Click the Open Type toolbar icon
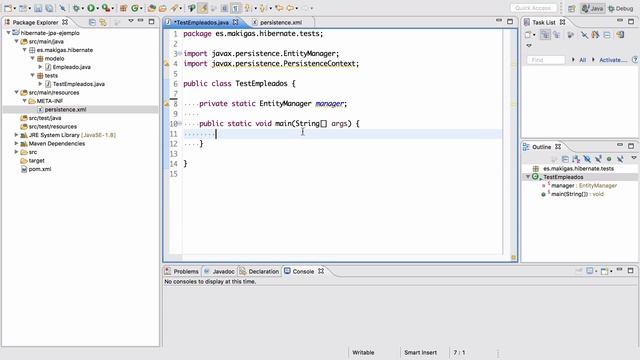The width and height of the screenshot is (640, 360). (x=151, y=8)
